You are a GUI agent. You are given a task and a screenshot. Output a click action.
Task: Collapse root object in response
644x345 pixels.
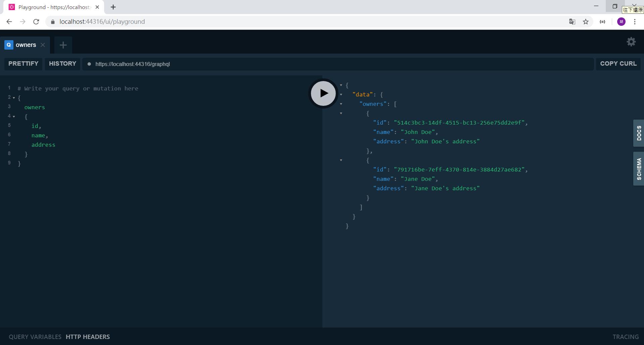(x=341, y=85)
